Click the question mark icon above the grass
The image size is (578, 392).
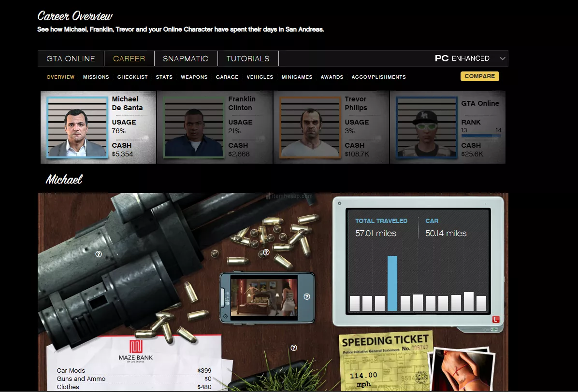click(294, 348)
